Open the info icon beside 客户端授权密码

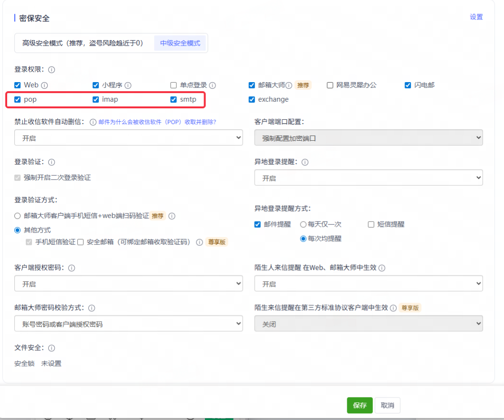72,268
